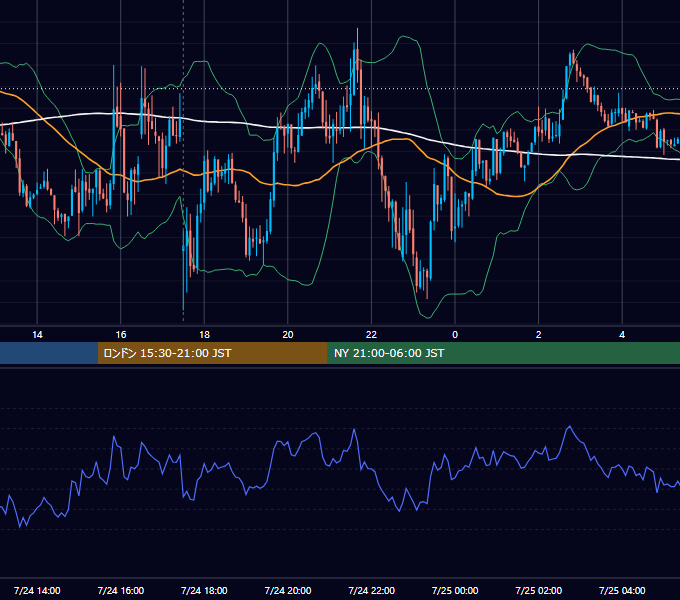
Task: Click hour label 2 on upper chart axis
Action: click(x=539, y=335)
